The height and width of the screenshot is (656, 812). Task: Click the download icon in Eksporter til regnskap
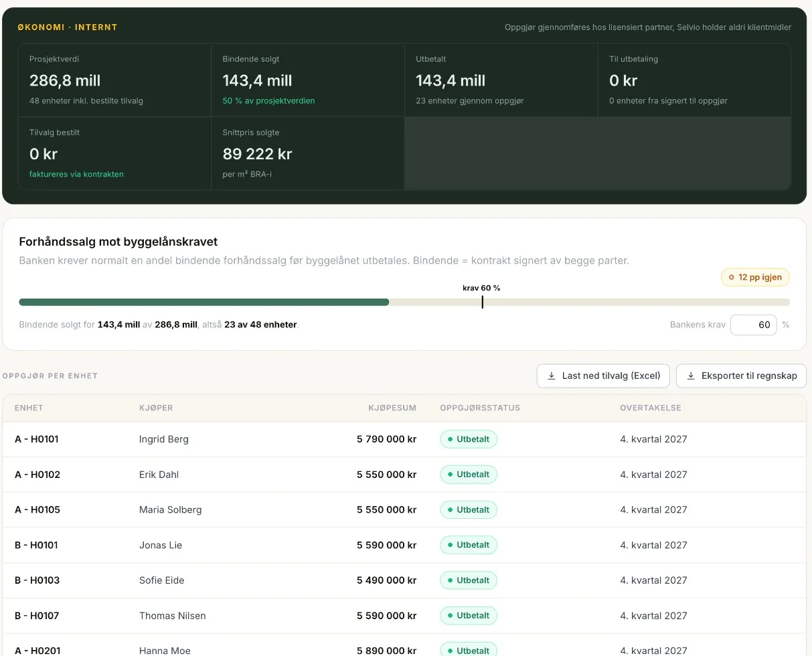point(691,376)
